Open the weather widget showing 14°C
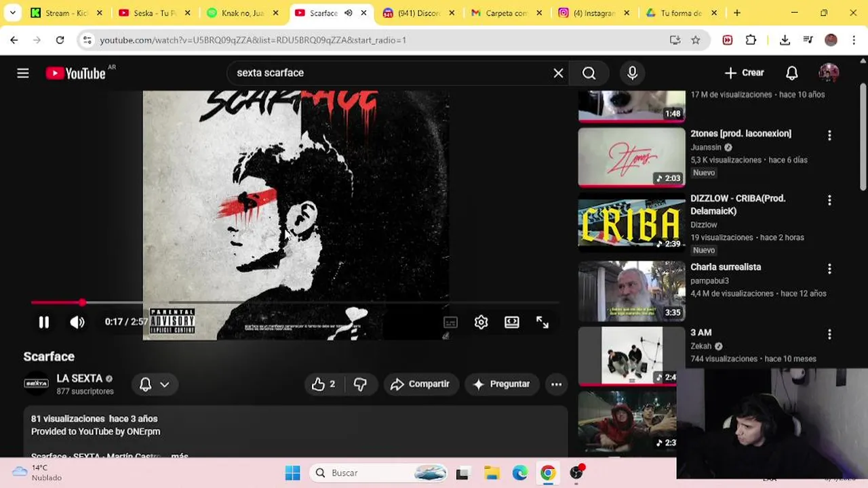The width and height of the screenshot is (868, 488). tap(37, 472)
